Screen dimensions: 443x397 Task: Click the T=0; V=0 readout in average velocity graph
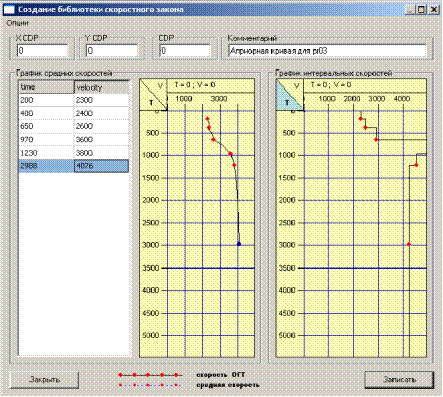click(195, 85)
